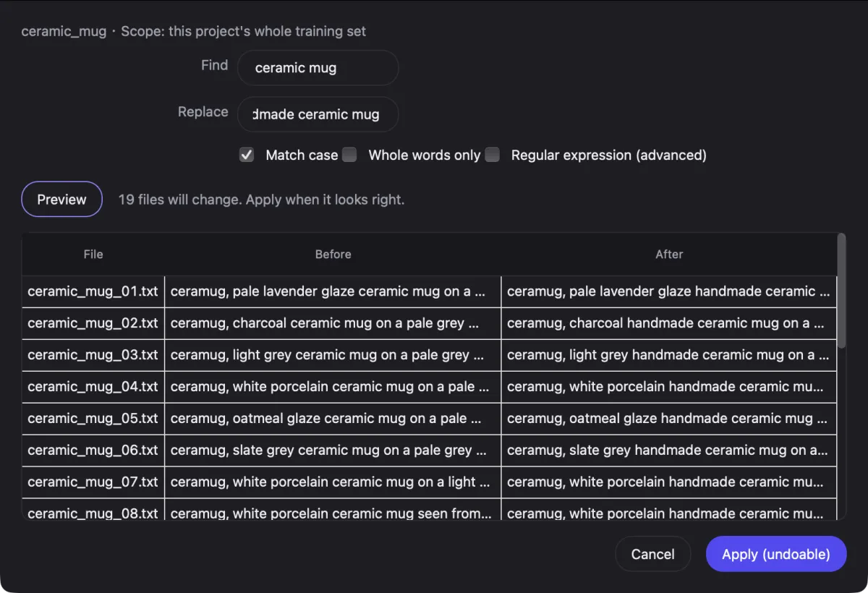Click After cell 'oatmeal glaze handmade ceramic mug'
This screenshot has width=868, height=593.
click(x=669, y=419)
